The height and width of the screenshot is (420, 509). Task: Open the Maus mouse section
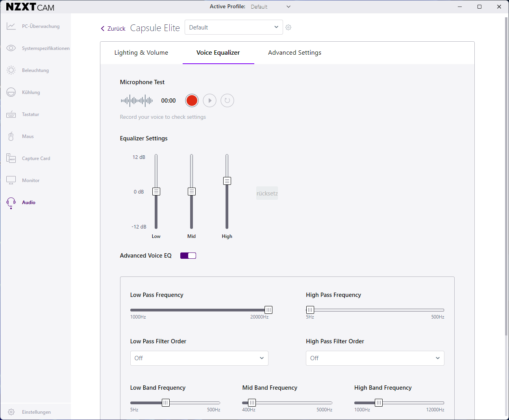[28, 136]
